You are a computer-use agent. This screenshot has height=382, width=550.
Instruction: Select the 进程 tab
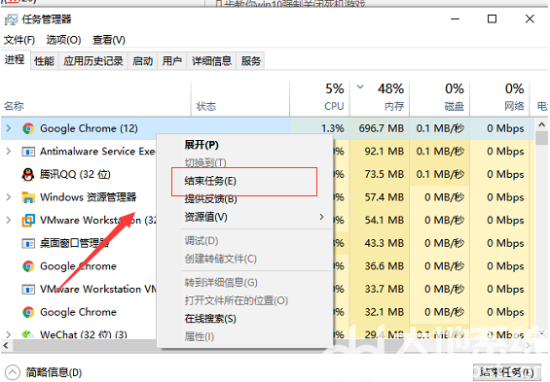[x=15, y=60]
